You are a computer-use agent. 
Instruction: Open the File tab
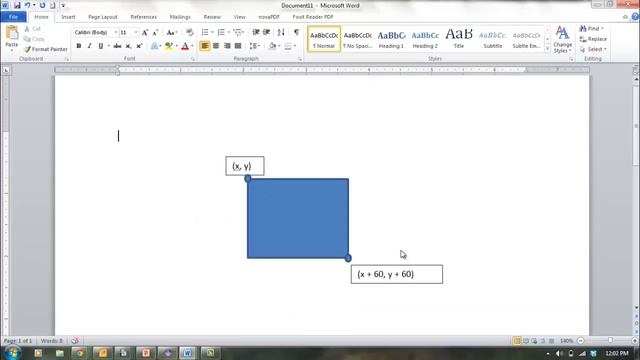pyautogui.click(x=13, y=17)
